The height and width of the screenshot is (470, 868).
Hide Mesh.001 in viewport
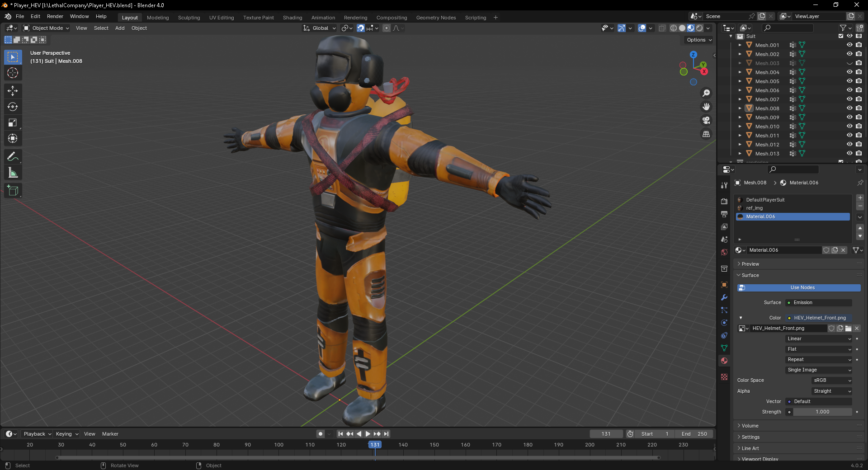click(x=849, y=45)
